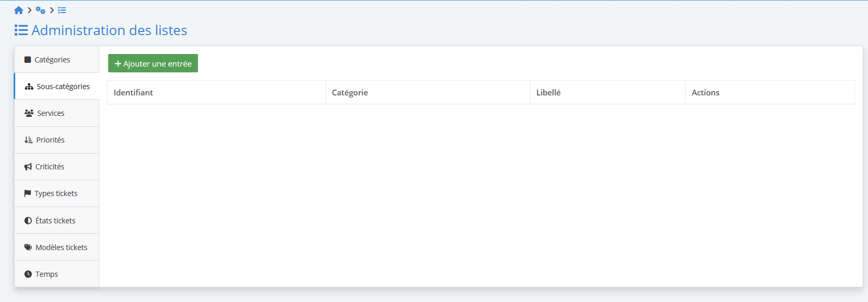Screen dimensions: 868x302
Task: Click the Sous-catégories sitemap icon
Action: click(x=29, y=87)
